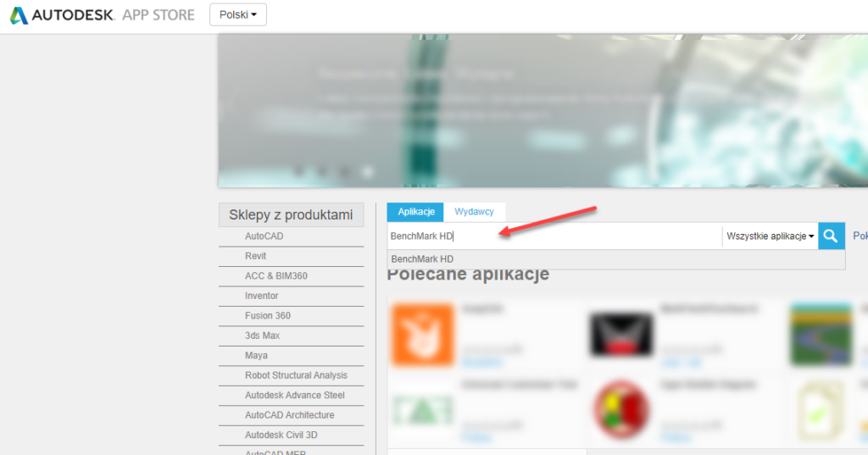Open the document with checkmark app icon
868x455 pixels.
click(820, 411)
